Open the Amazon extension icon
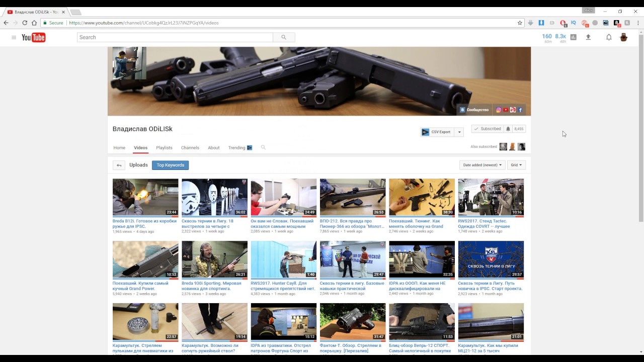This screenshot has height=362, width=644. 616,23
